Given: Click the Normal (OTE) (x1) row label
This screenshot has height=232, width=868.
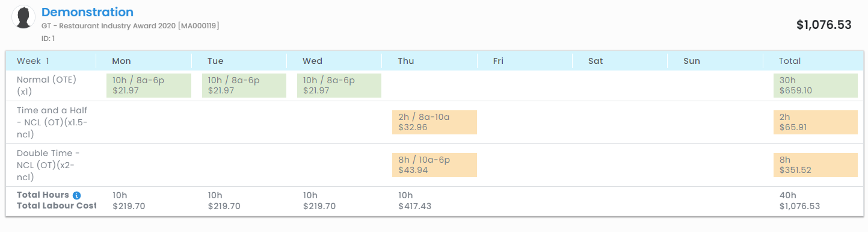Looking at the screenshot, I should pyautogui.click(x=47, y=86).
